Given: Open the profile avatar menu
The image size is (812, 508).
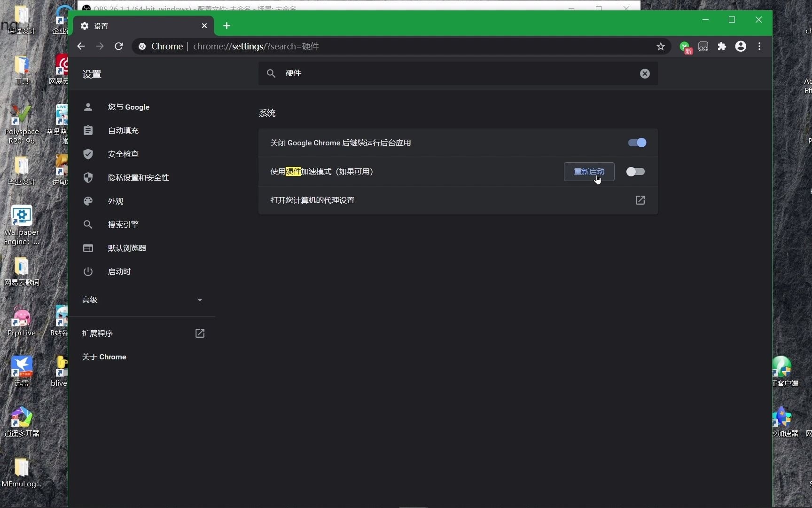Looking at the screenshot, I should [x=741, y=46].
